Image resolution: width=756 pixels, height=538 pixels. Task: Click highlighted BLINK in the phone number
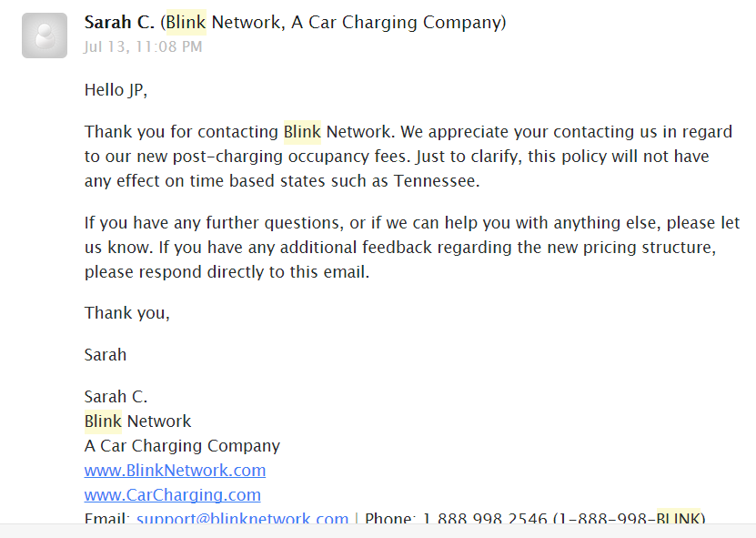pos(679,519)
